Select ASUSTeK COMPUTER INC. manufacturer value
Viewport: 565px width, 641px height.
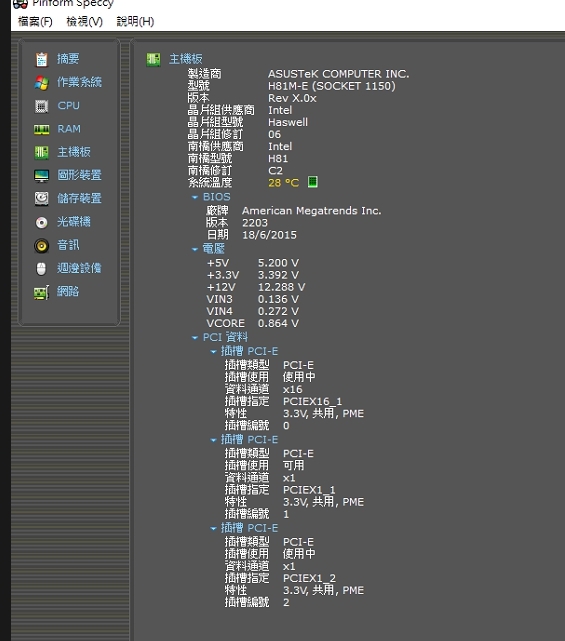point(338,74)
